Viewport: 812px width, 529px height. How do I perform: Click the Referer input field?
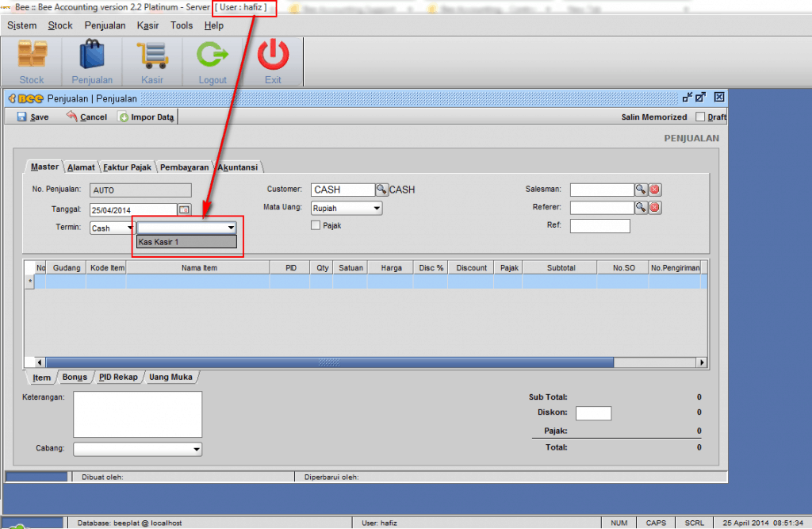[602, 207]
